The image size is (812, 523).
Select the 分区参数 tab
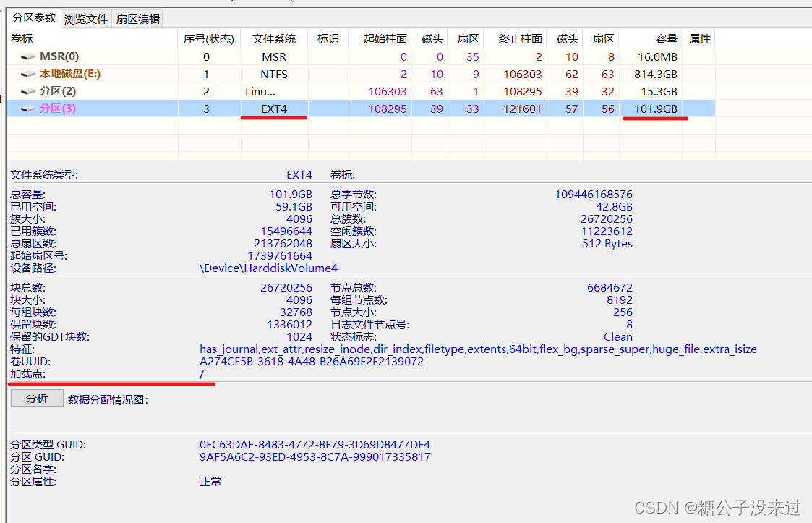[x=33, y=19]
